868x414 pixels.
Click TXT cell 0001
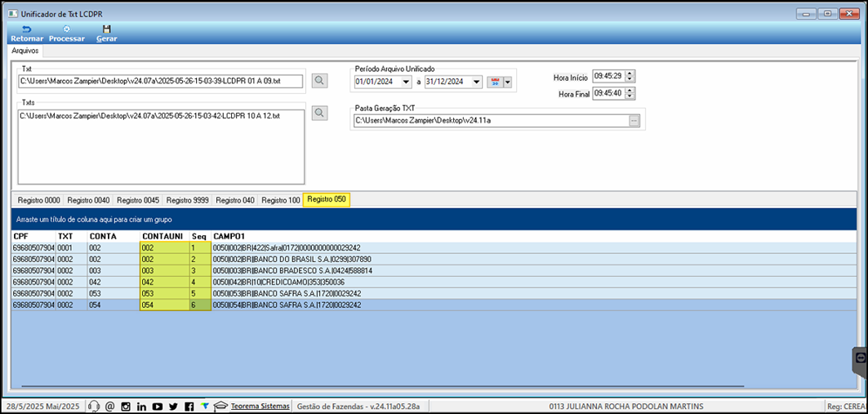click(x=71, y=248)
